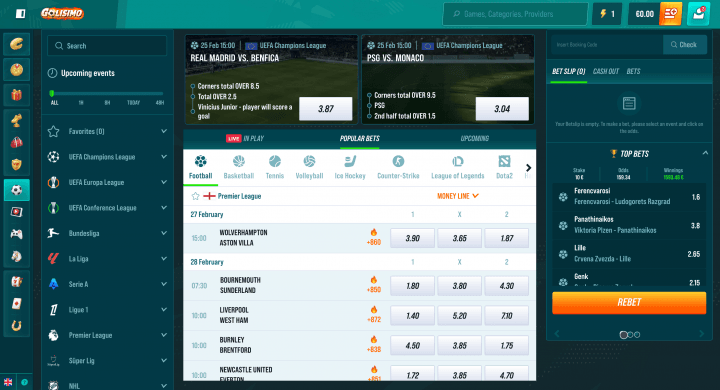Toggle PSG vs Monaco combo odds 3.04

click(502, 109)
